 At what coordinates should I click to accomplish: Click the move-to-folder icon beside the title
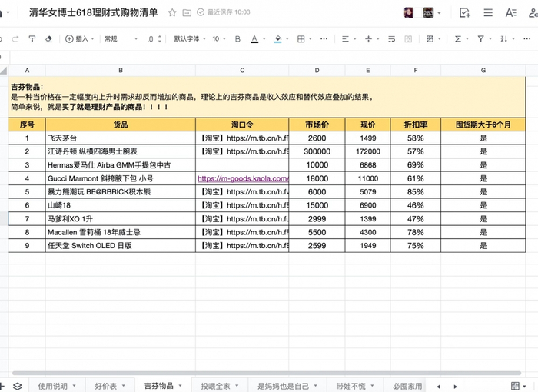[187, 13]
